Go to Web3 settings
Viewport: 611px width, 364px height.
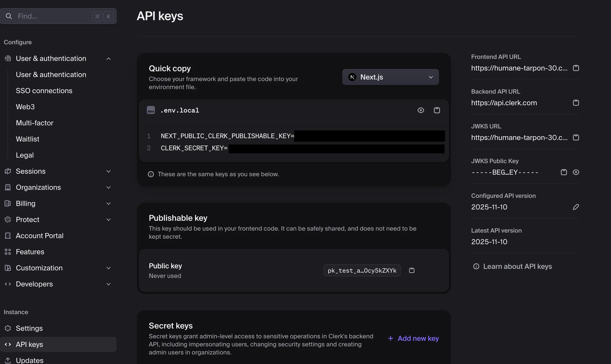[25, 107]
